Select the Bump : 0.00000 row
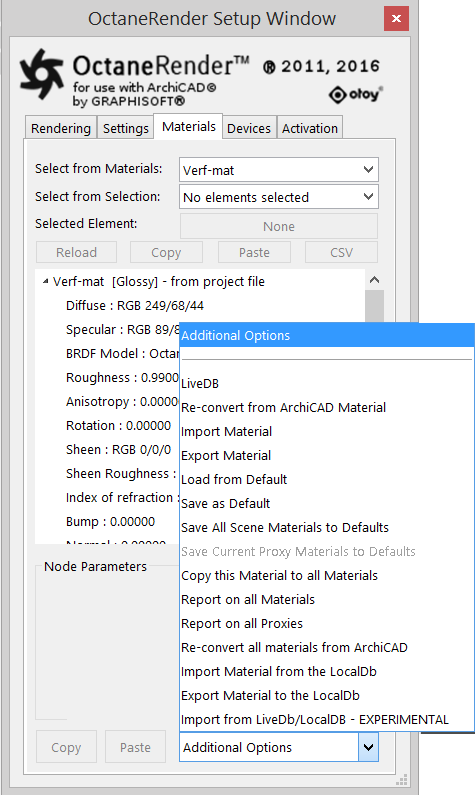The image size is (475, 795). click(x=111, y=522)
